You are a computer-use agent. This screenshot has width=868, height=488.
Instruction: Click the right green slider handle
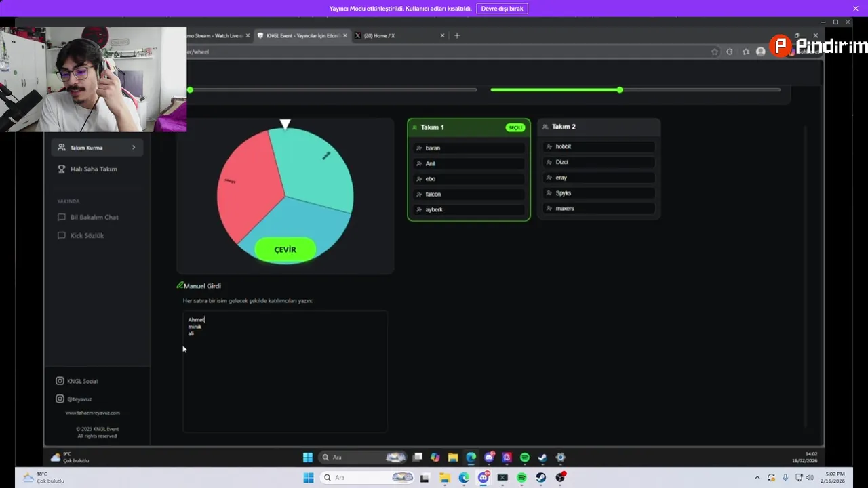[x=620, y=90]
